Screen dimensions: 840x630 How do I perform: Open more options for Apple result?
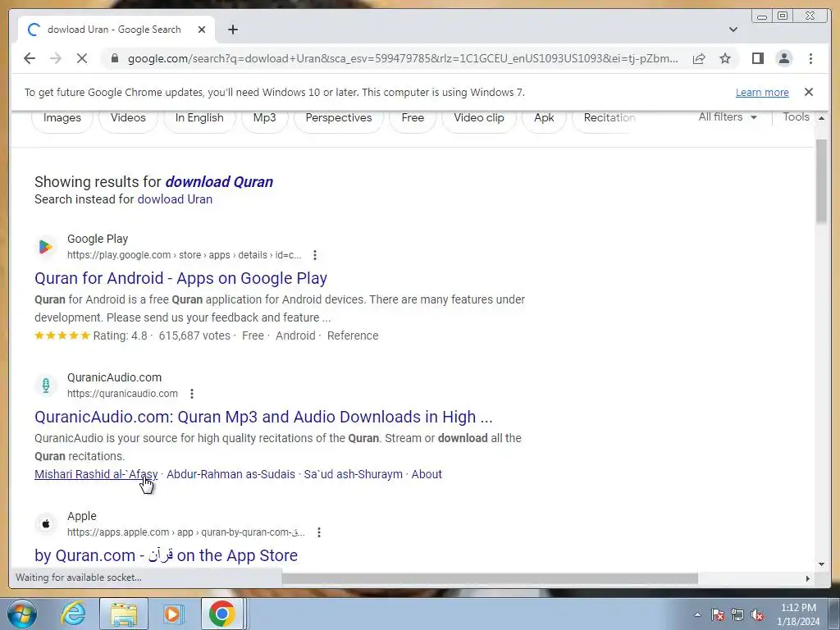tap(319, 532)
